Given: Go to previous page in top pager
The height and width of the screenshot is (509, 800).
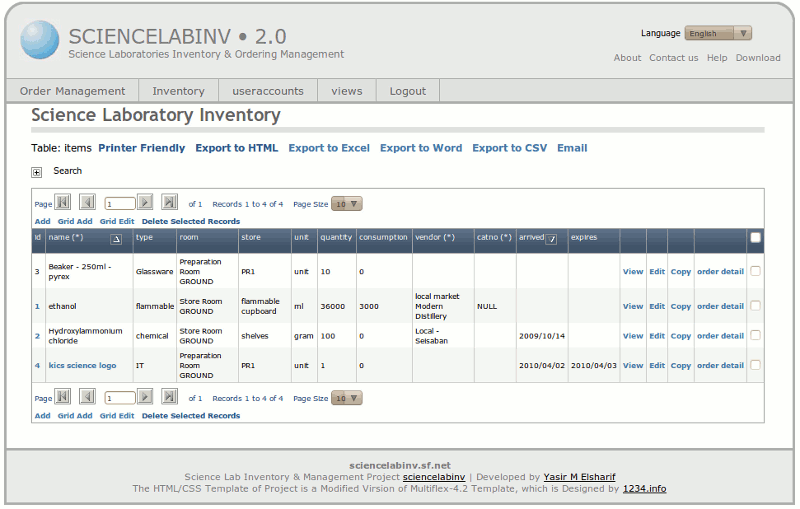Looking at the screenshot, I should (87, 202).
